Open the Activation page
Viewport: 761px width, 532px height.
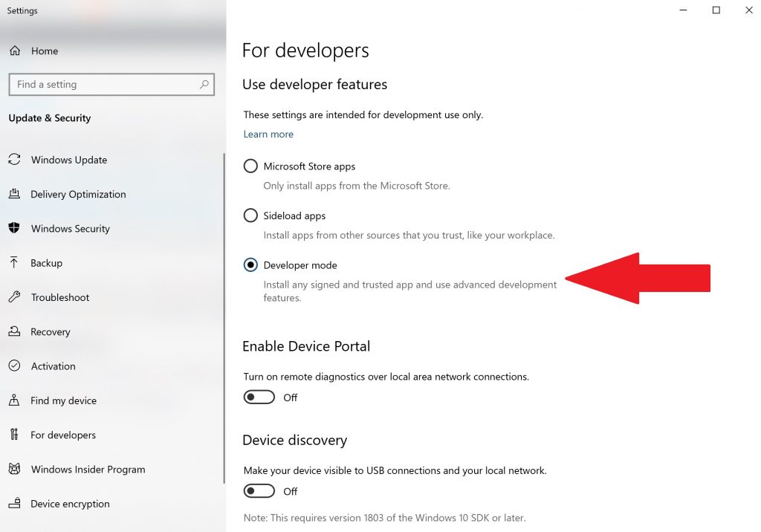[x=54, y=366]
